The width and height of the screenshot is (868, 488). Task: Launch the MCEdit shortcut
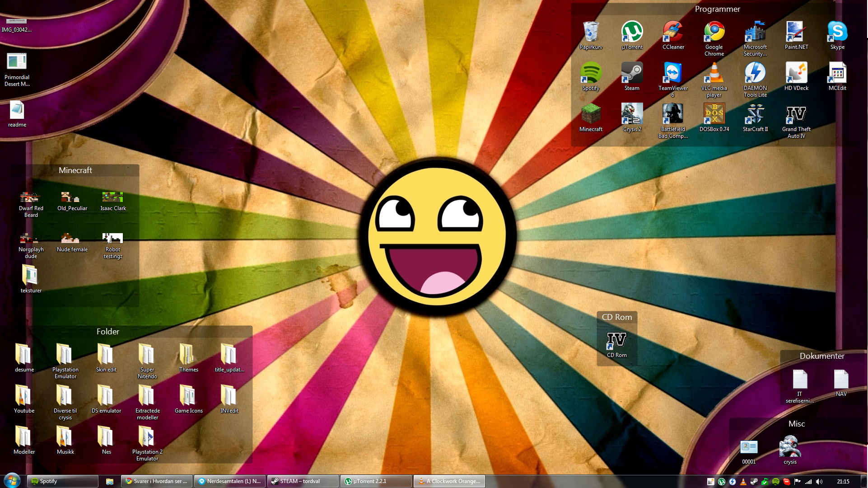[837, 76]
